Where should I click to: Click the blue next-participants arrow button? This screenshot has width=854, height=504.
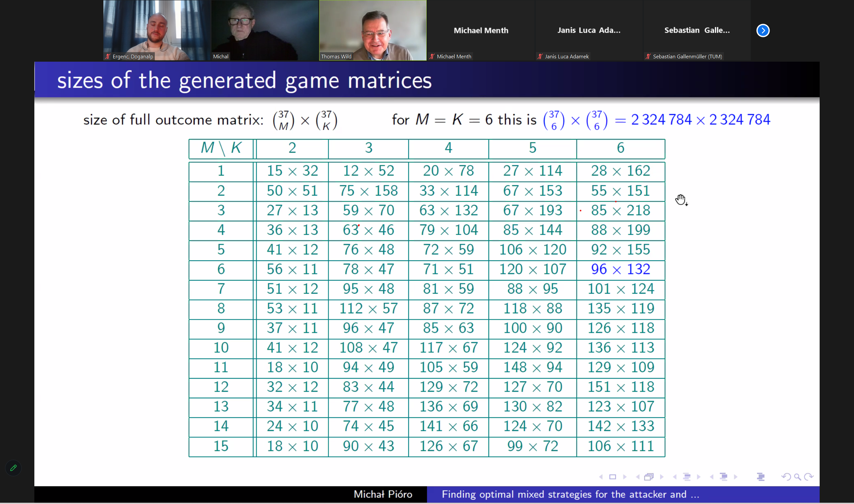[763, 31]
